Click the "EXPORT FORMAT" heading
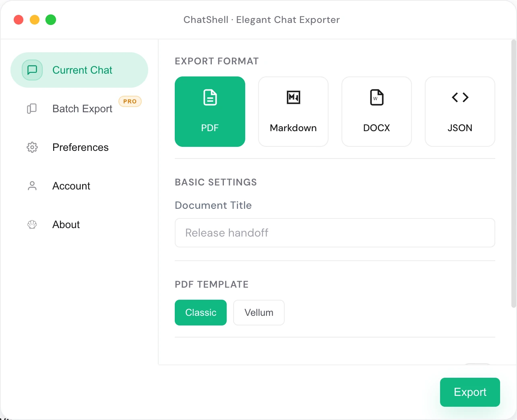This screenshot has width=517, height=420. pyautogui.click(x=217, y=61)
